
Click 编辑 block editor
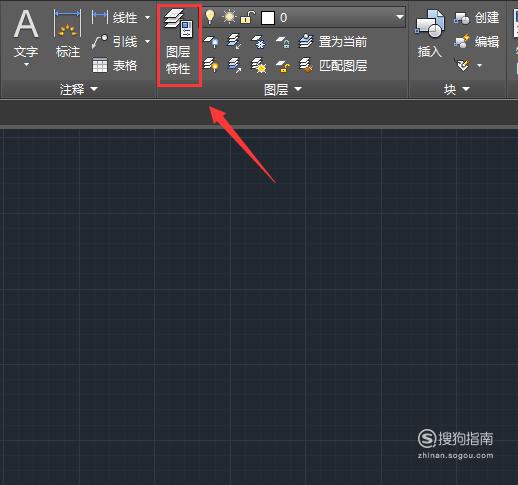tap(477, 42)
